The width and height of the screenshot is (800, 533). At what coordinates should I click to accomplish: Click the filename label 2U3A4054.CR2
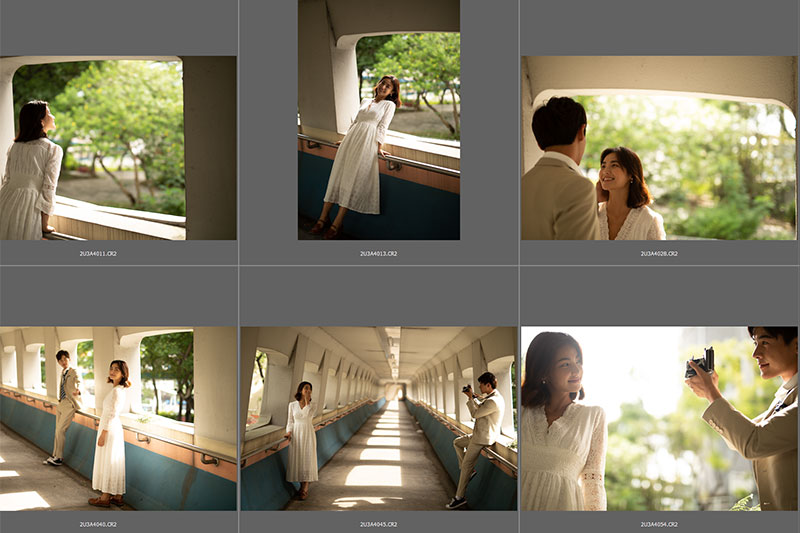pos(659,524)
